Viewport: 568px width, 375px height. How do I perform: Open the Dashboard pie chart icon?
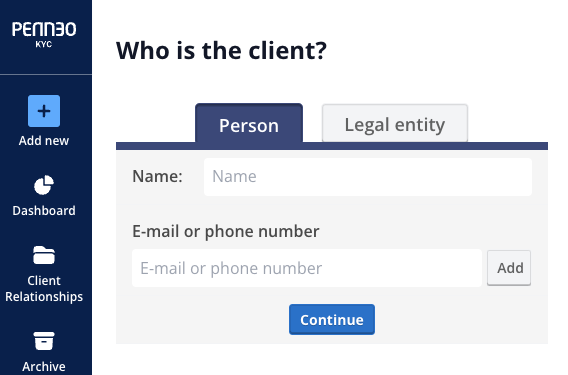point(44,185)
